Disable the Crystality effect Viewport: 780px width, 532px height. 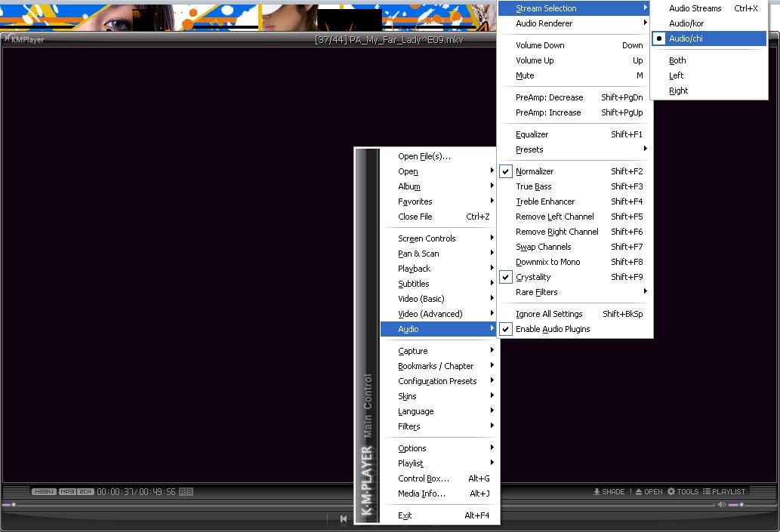(575, 277)
